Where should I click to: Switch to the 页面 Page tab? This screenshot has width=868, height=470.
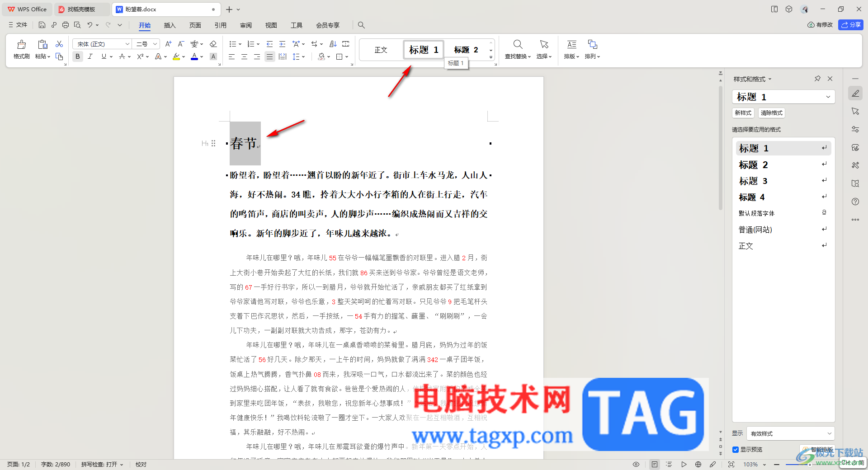click(195, 25)
